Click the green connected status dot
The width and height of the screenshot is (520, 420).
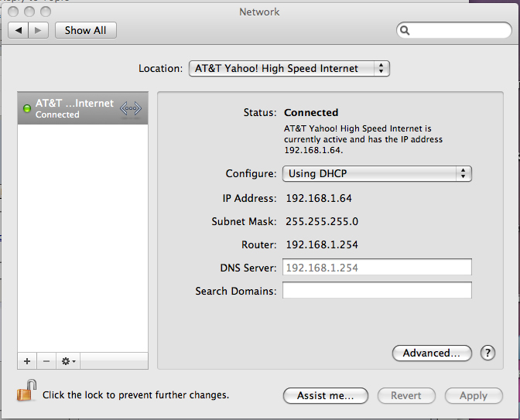click(x=27, y=108)
